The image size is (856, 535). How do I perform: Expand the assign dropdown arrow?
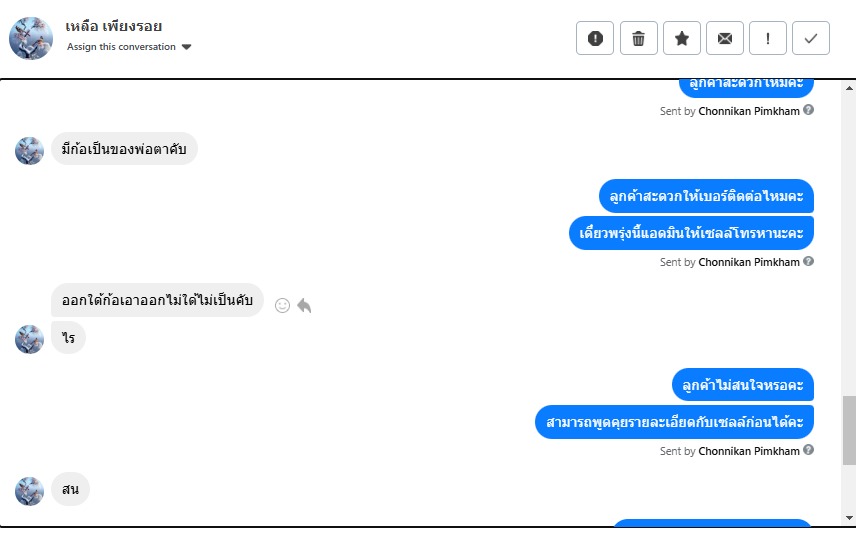(x=186, y=47)
